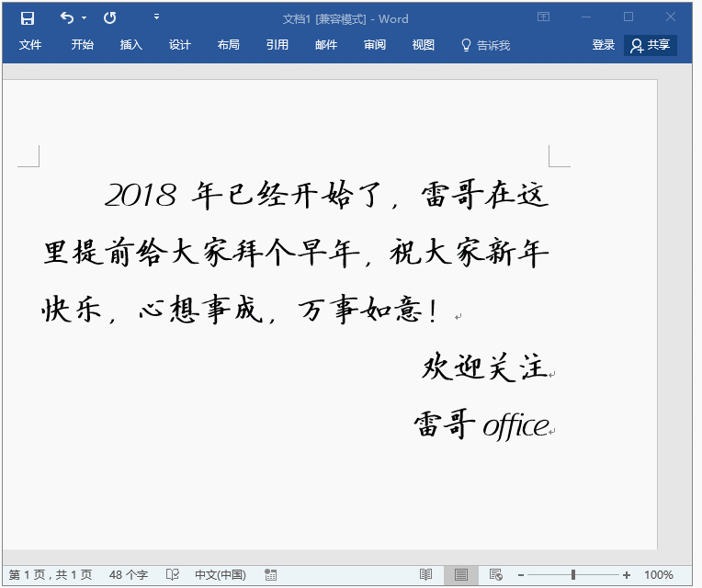The image size is (702, 588).
Task: Switch to Read Mode view icon
Action: pos(425,574)
